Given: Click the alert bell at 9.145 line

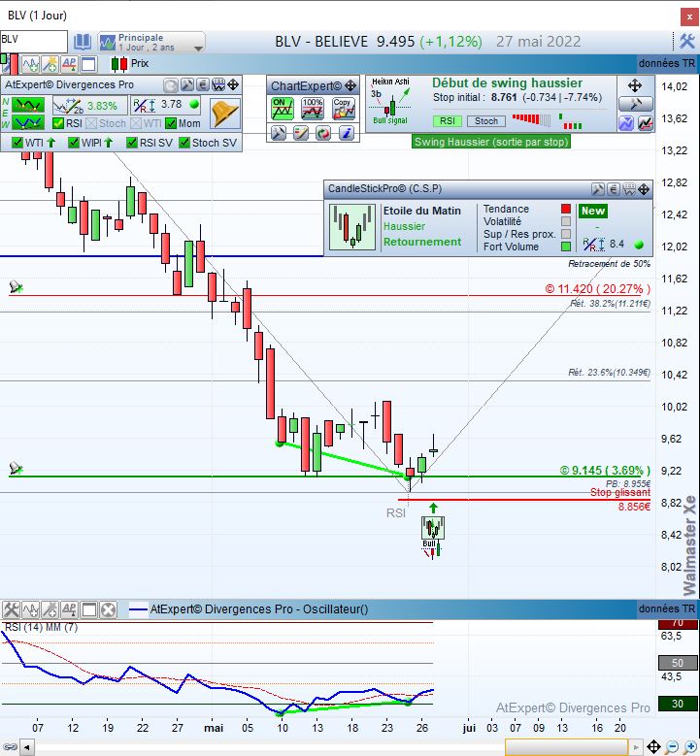Looking at the screenshot, I should [x=16, y=468].
